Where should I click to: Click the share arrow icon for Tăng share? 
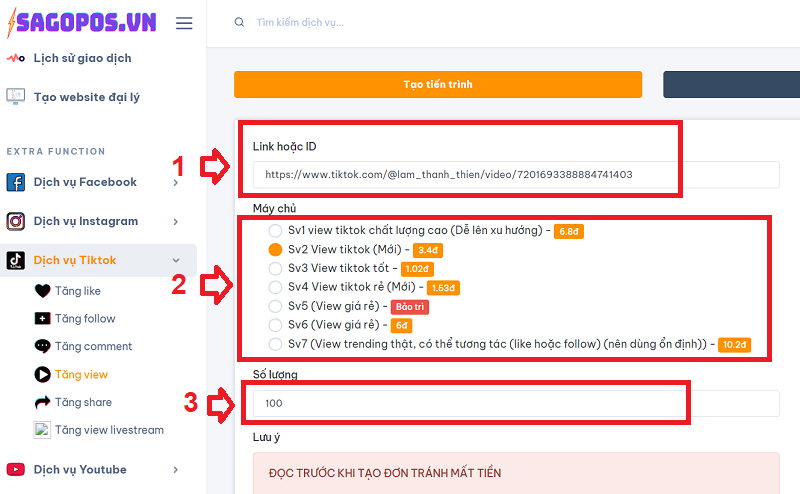tap(42, 403)
